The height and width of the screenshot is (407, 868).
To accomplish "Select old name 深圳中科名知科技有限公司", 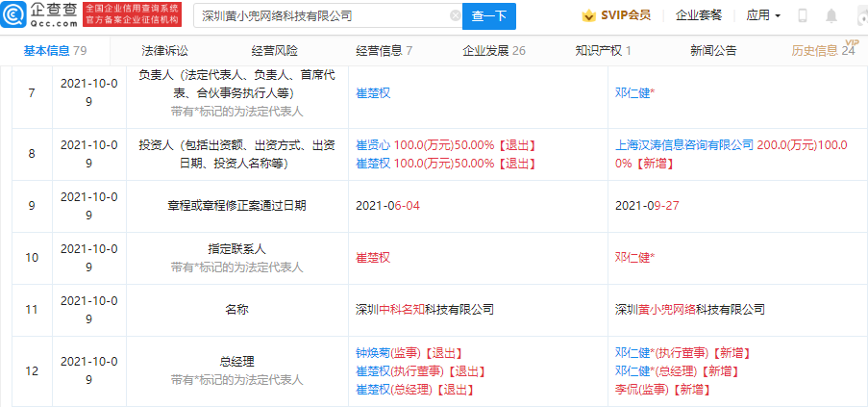I will tap(425, 309).
